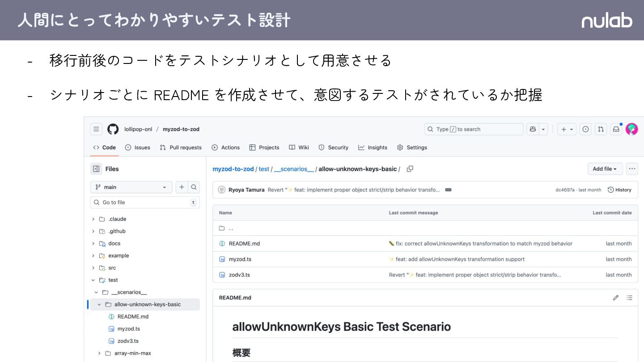Open the GitHub hamburger navigation menu
This screenshot has width=644, height=362.
[96, 129]
